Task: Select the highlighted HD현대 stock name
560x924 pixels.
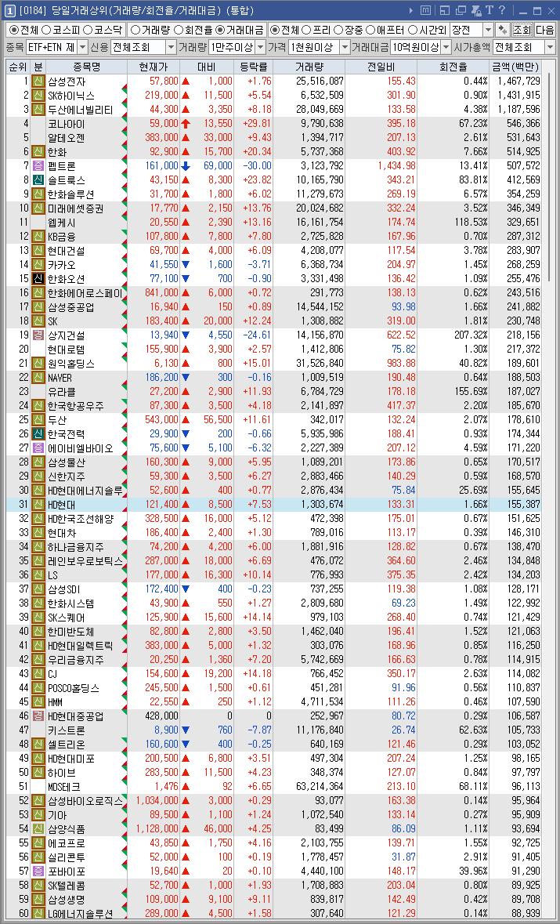Action: pos(61,505)
